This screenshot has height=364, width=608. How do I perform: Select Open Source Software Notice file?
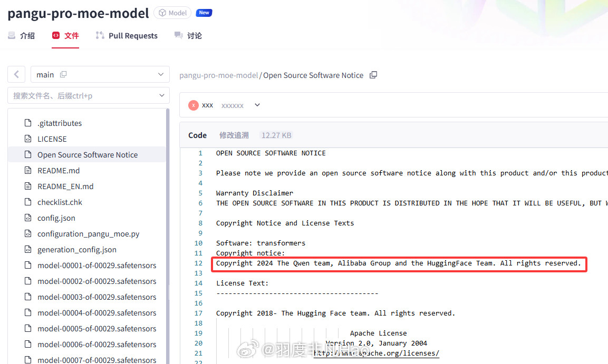tap(87, 154)
